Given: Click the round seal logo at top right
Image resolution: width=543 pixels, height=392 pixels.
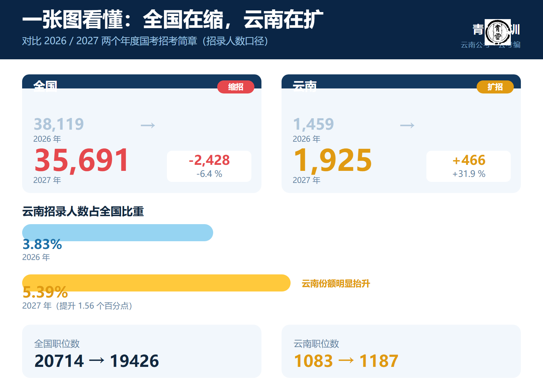Looking at the screenshot, I should (x=498, y=32).
